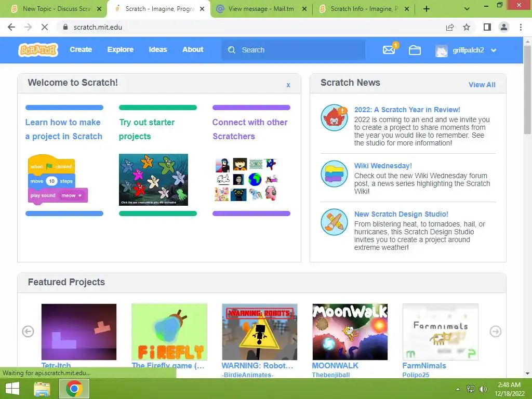Expand the griffpalch2 account dropdown

click(494, 50)
